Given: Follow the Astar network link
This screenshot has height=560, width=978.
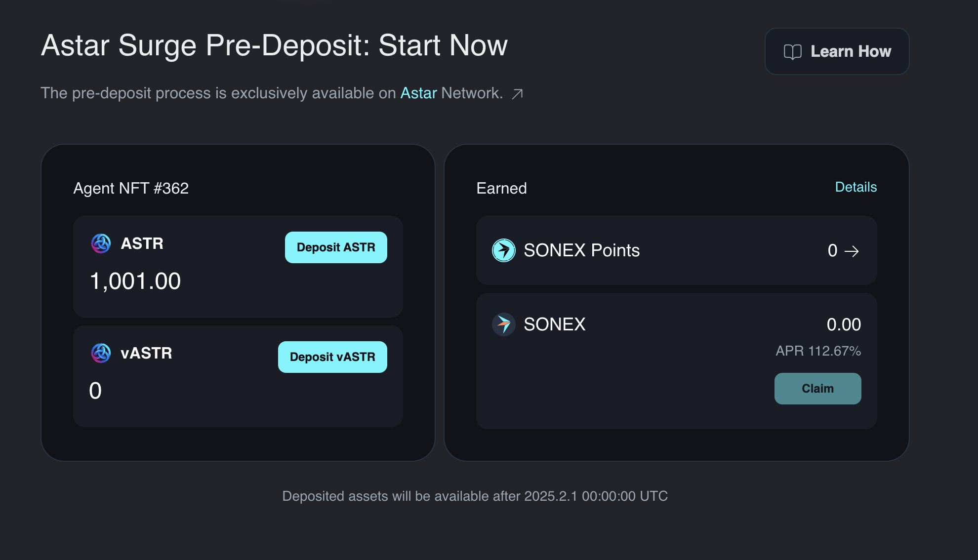Looking at the screenshot, I should (418, 93).
